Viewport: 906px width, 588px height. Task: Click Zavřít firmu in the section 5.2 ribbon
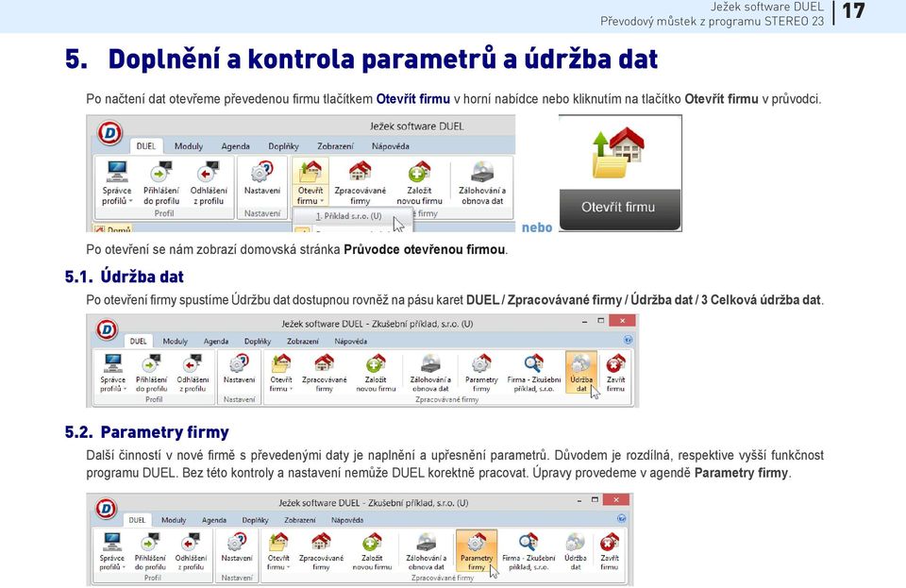coord(610,551)
